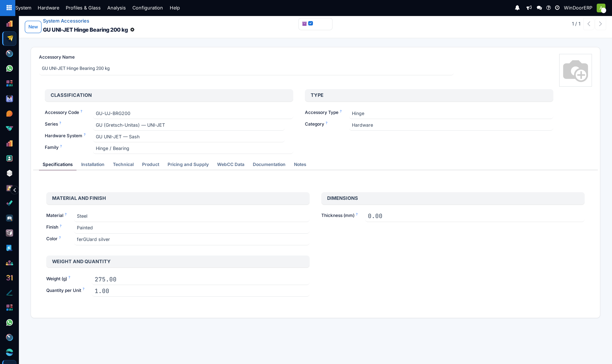Open the teal contact card app
This screenshot has width=612, height=364.
point(9,159)
